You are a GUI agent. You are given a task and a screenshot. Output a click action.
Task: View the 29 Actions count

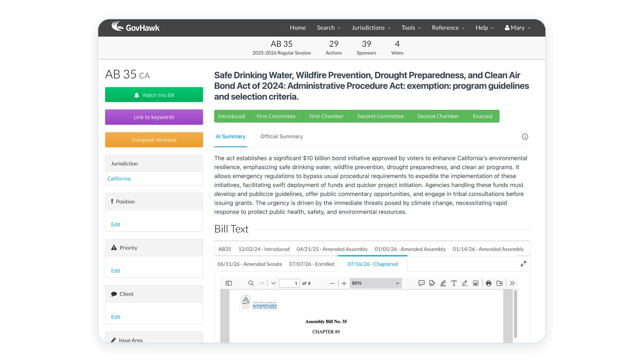coord(334,47)
